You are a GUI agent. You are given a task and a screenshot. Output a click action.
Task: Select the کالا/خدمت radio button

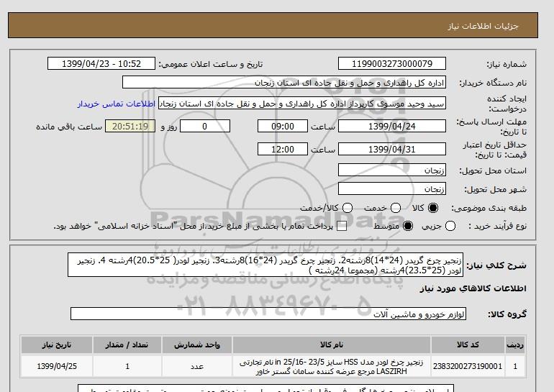point(348,208)
